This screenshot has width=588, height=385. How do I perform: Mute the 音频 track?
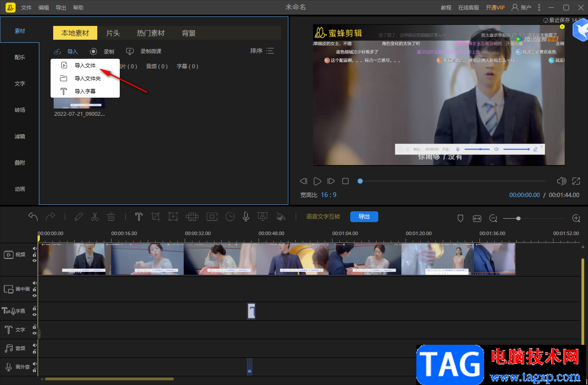pyautogui.click(x=35, y=345)
